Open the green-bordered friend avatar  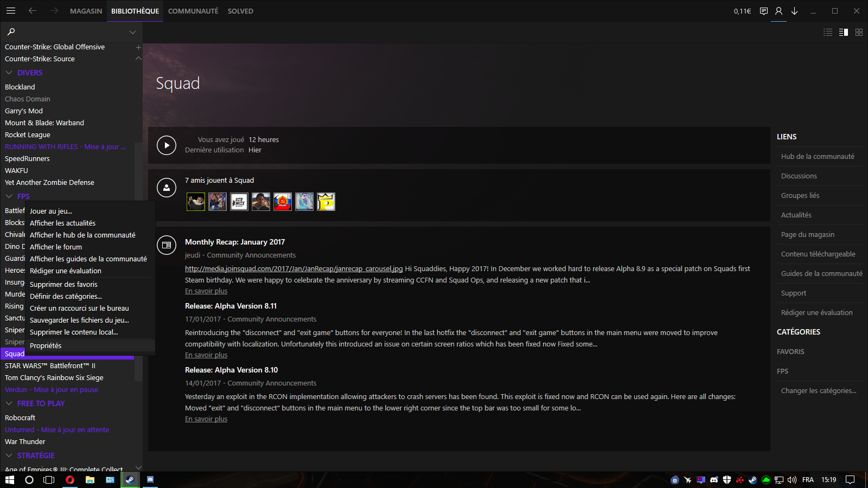coord(196,202)
